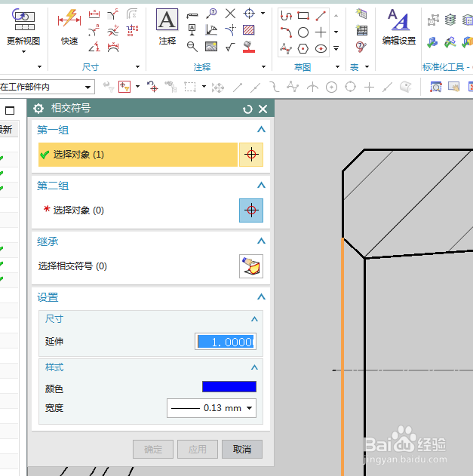Click second group point constructor icon

pos(251,210)
